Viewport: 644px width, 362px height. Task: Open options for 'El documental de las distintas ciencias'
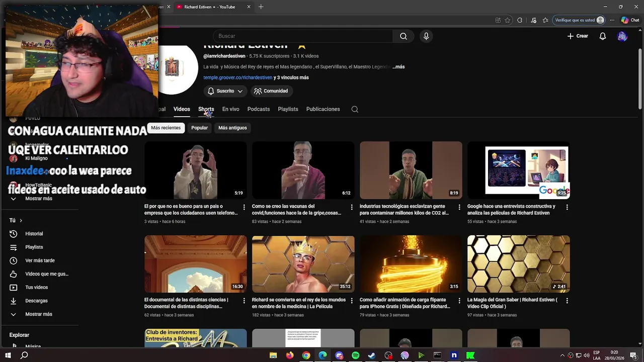[x=244, y=301]
